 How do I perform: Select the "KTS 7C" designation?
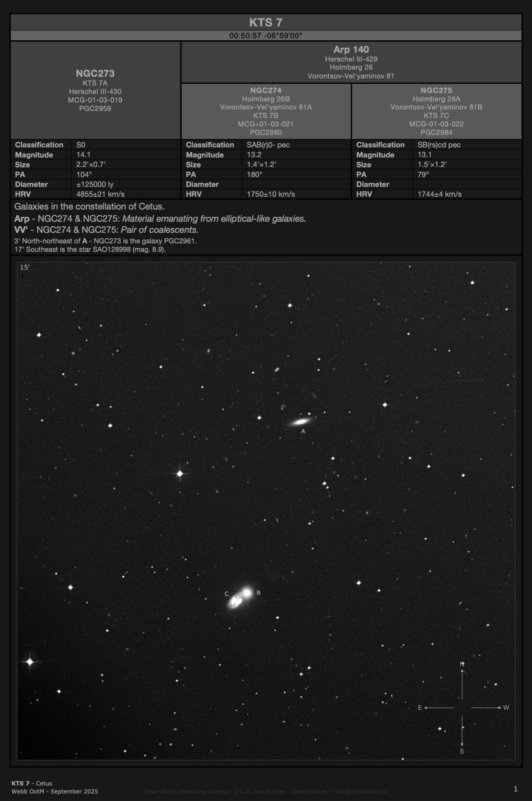437,116
